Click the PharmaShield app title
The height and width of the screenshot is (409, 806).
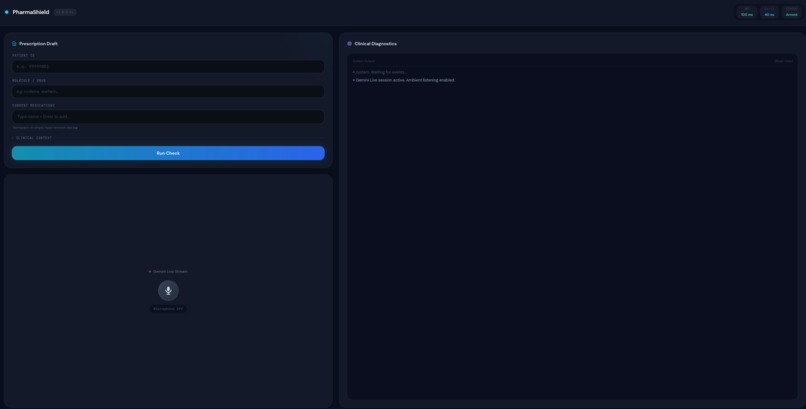pyautogui.click(x=31, y=12)
